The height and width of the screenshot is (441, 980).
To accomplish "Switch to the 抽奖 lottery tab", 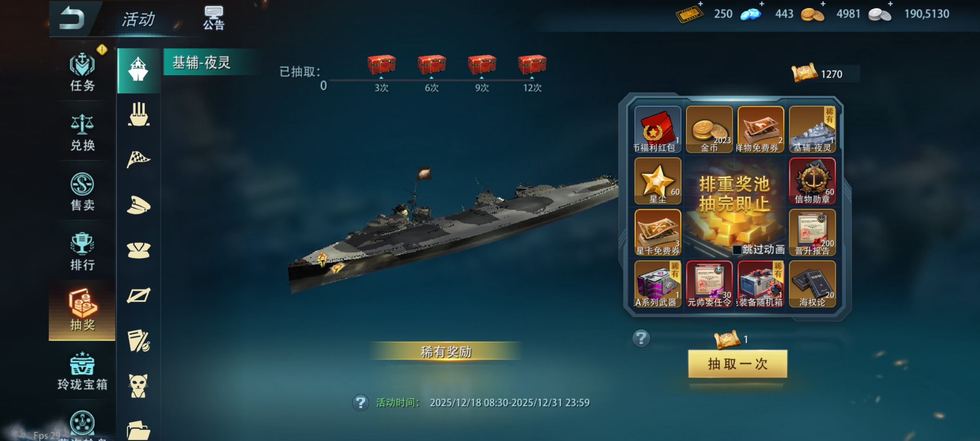I will pyautogui.click(x=82, y=310).
